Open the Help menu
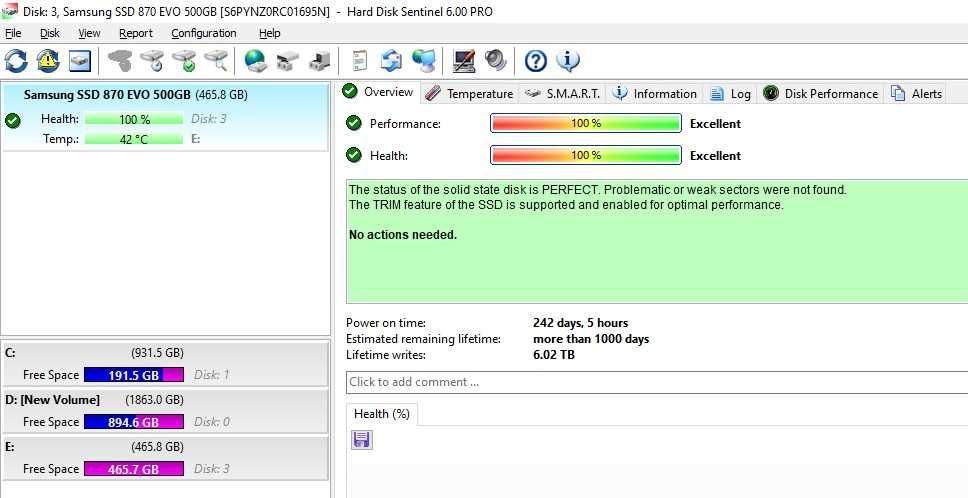Screen dimensions: 968x498 pos(270,33)
